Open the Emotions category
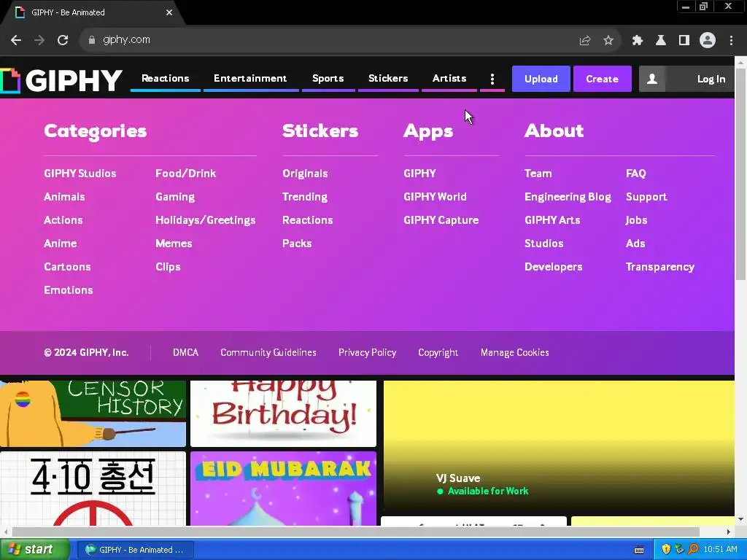Viewport: 747px width, 560px height. pyautogui.click(x=69, y=290)
